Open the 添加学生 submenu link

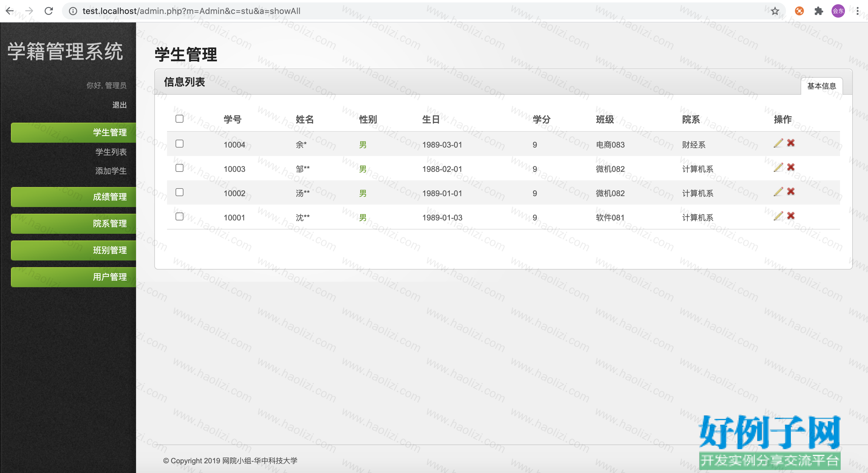111,171
